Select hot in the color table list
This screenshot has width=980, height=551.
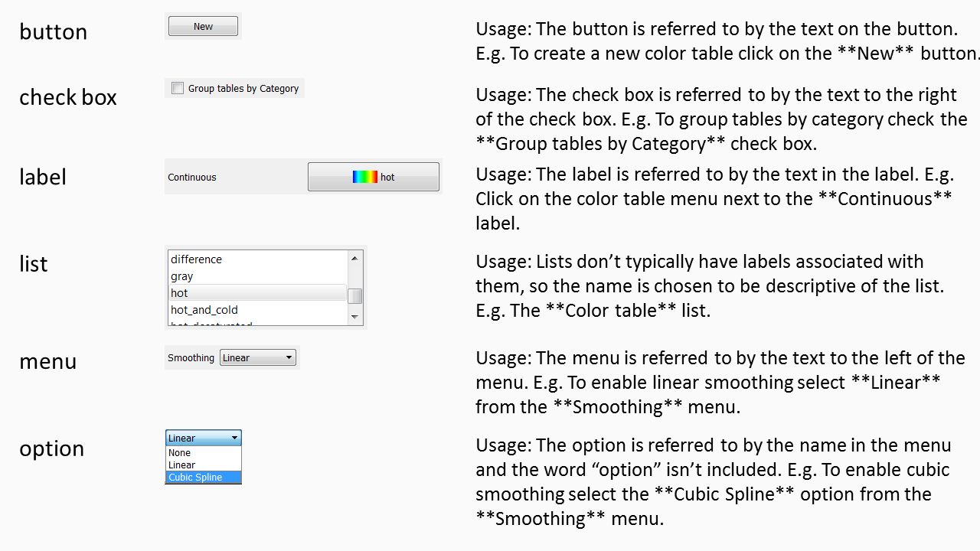coord(257,293)
